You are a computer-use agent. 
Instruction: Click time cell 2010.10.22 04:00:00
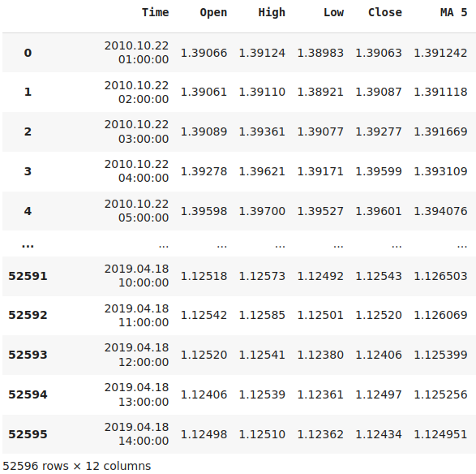click(x=136, y=171)
